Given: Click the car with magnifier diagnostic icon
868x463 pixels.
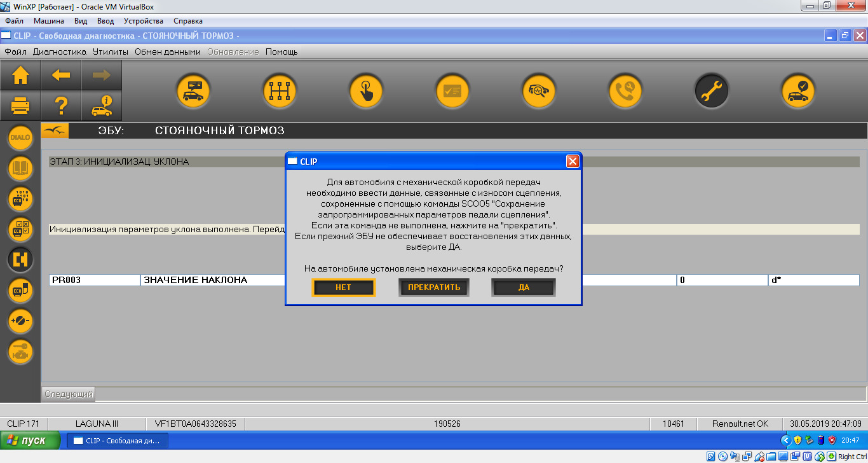Looking at the screenshot, I should coord(539,91).
